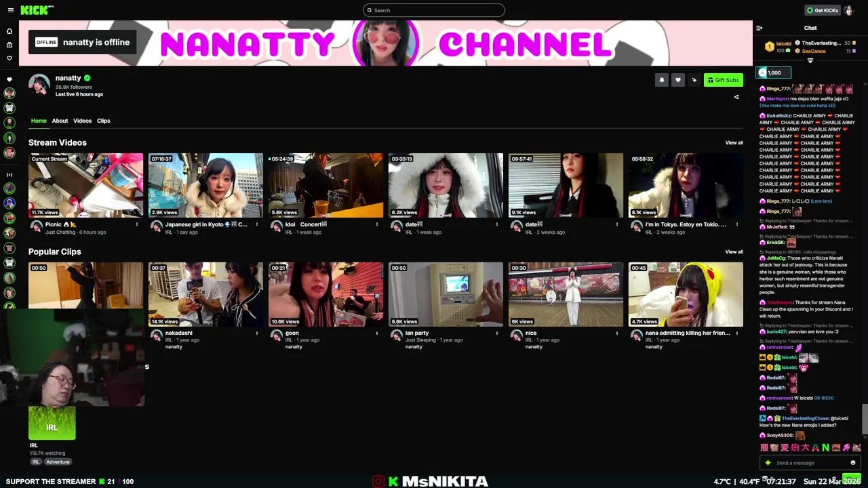Insert the green N emote
Viewport: 868px width, 488px height.
(825, 447)
